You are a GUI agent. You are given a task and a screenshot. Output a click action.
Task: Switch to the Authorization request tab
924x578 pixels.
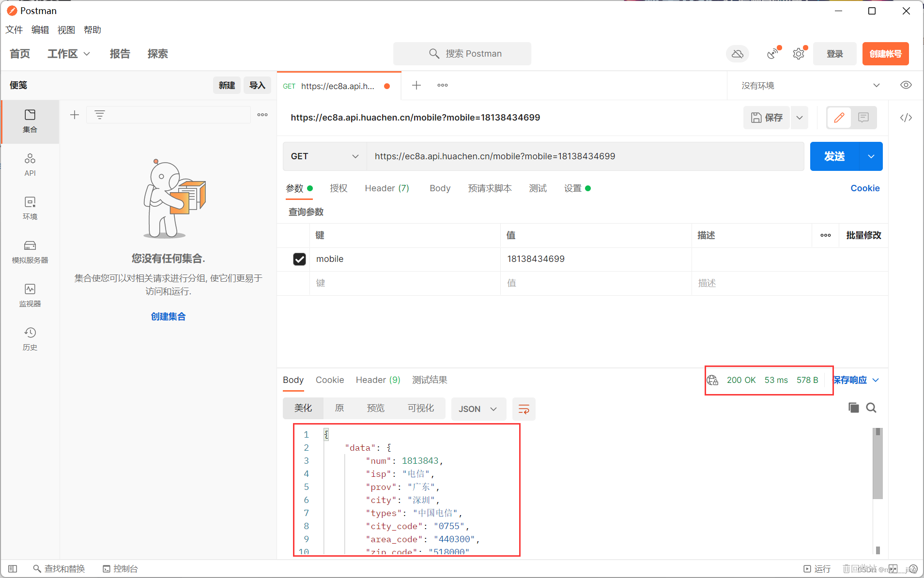339,188
